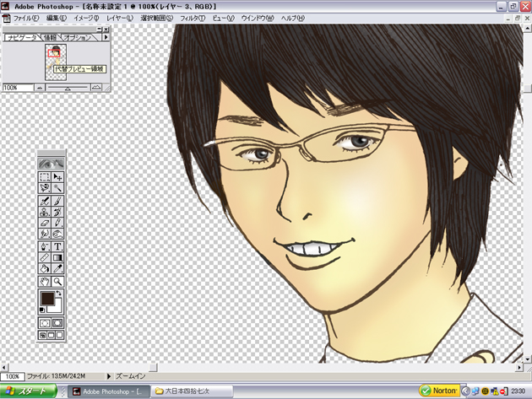Viewport: 532px width, 399px height.
Task: Open the ウィンドウ(W) menu
Action: point(258,19)
